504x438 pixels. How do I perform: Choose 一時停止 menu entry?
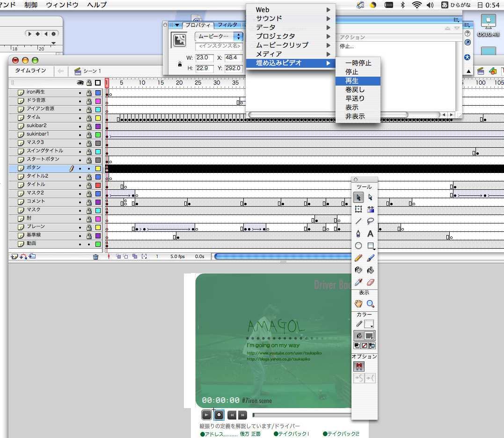click(x=358, y=63)
